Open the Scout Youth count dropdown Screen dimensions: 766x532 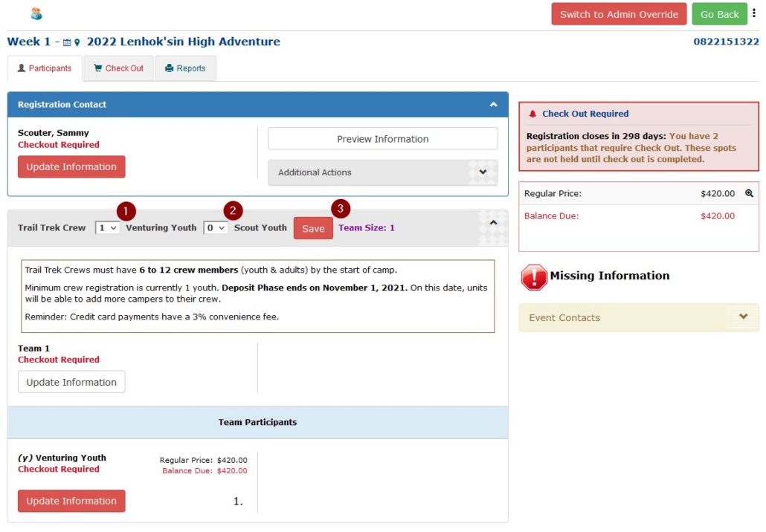(216, 228)
